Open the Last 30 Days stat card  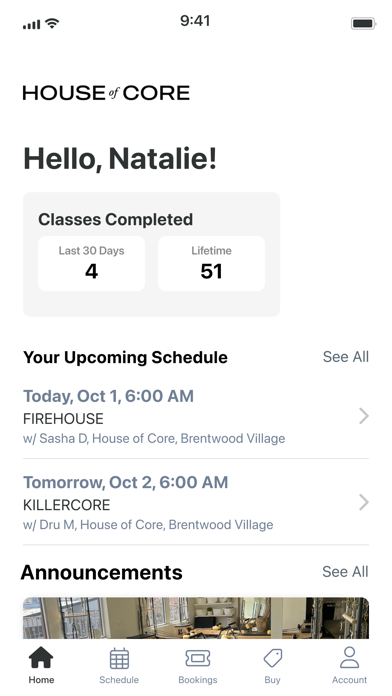[91, 264]
